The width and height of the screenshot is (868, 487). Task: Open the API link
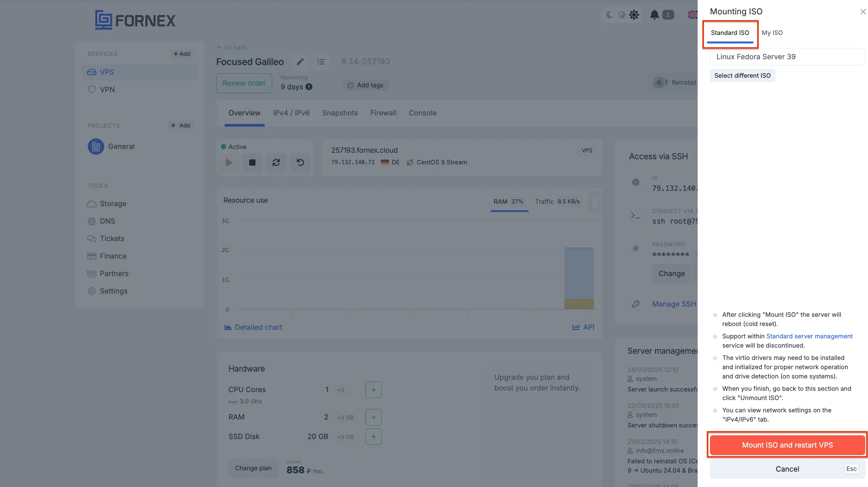pos(583,327)
